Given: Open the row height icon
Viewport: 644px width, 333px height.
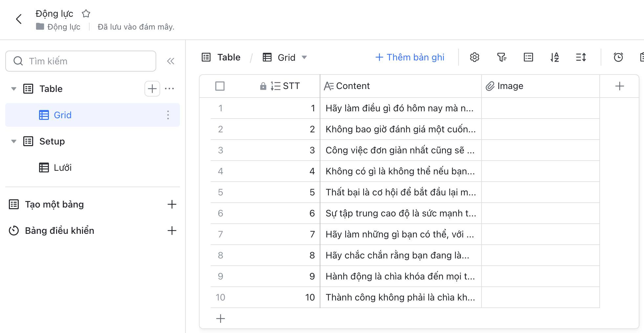Looking at the screenshot, I should [581, 57].
